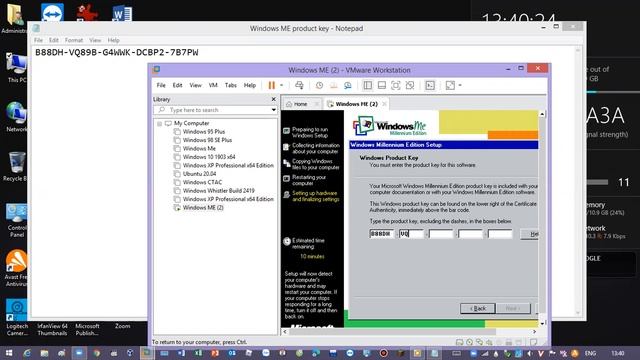The height and width of the screenshot is (360, 640).
Task: Open the Notepad Format menu
Action: (x=74, y=40)
